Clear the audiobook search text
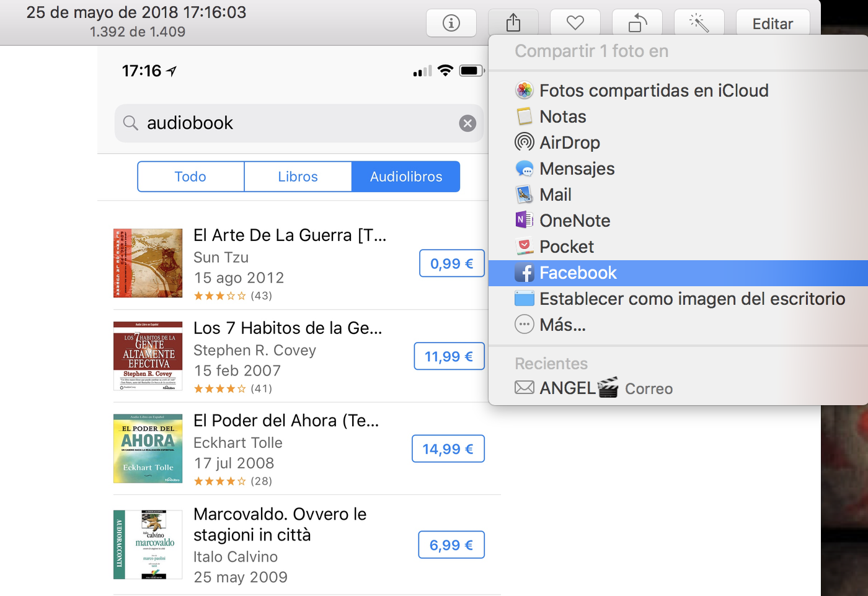868x596 pixels. pyautogui.click(x=467, y=123)
